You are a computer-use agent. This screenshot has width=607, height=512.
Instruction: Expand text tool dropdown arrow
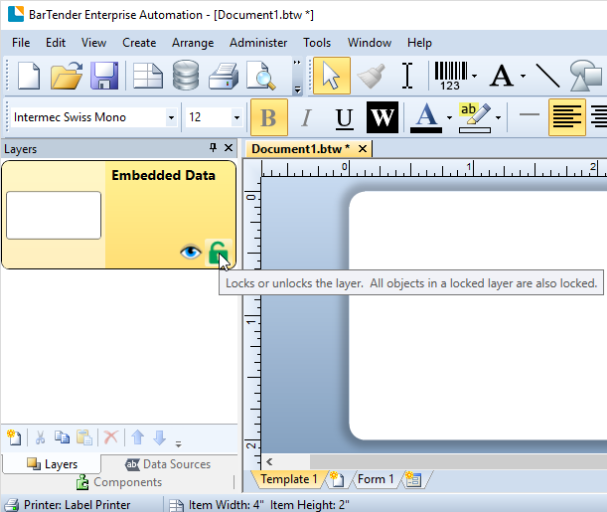tap(523, 76)
